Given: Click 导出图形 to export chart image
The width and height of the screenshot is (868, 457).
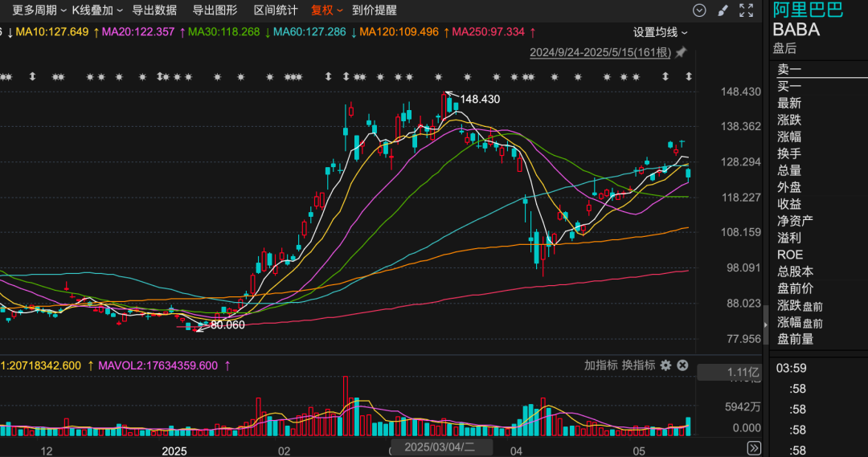Looking at the screenshot, I should [215, 10].
